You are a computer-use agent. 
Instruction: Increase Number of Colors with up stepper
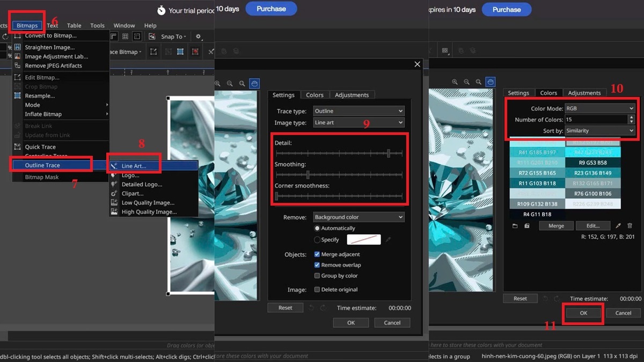[x=631, y=117]
